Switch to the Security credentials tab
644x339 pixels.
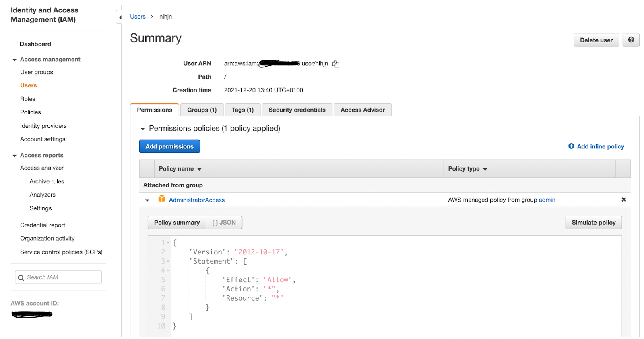coord(297,110)
